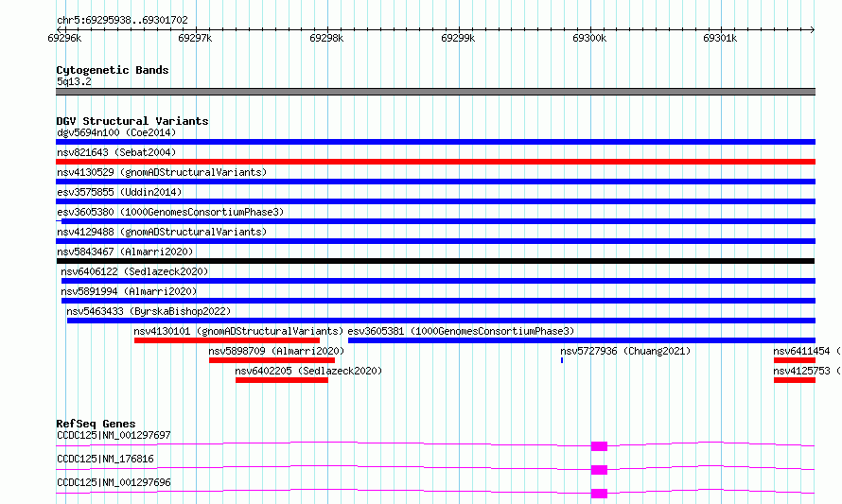Image resolution: width=842 pixels, height=504 pixels.
Task: Click the 69301k ruler tick label
Action: pos(720,38)
